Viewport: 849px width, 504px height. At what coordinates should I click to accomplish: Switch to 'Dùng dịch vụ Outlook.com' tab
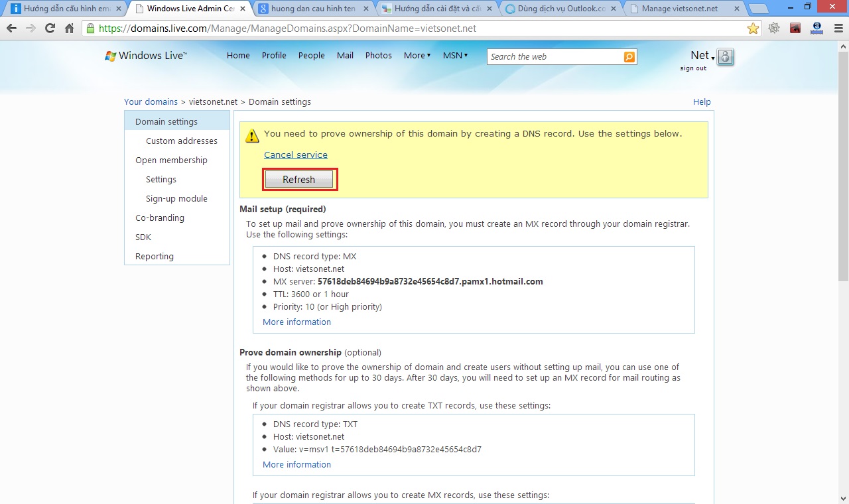[560, 9]
